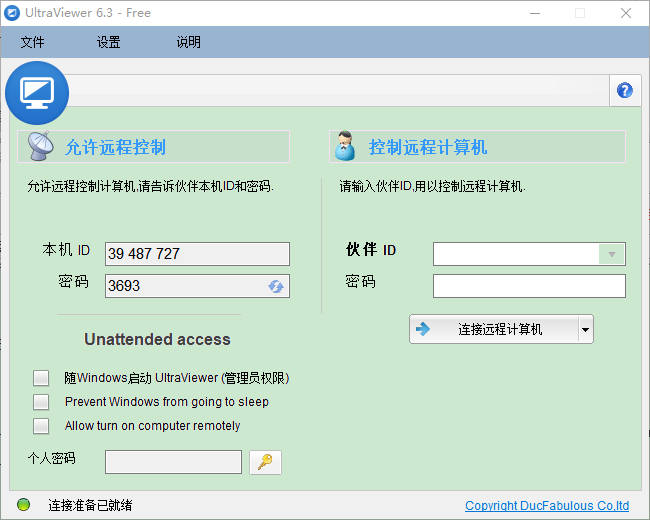Screen dimensions: 650x520
Task: Open the 设置 menu
Action: 109,42
